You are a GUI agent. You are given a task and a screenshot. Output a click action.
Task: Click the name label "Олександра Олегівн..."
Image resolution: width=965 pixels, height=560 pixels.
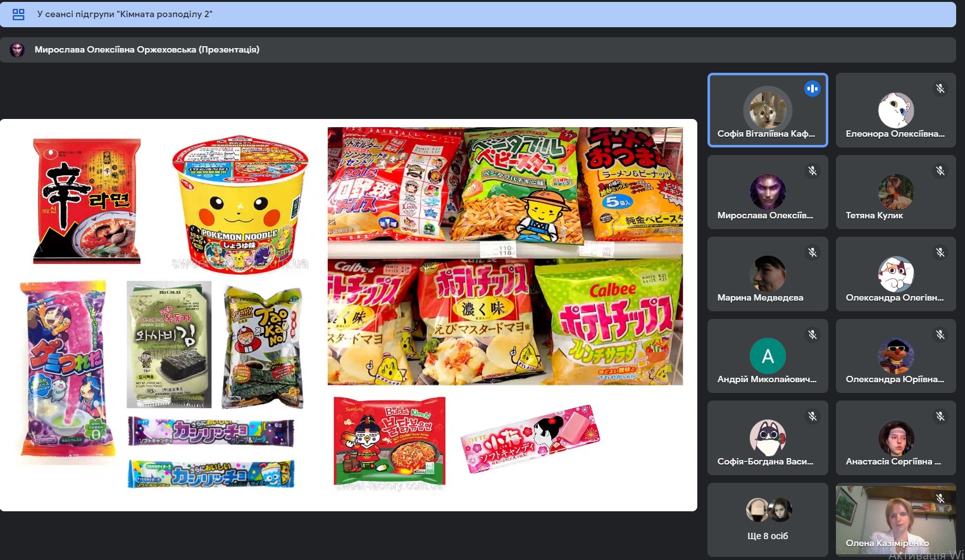(x=894, y=297)
